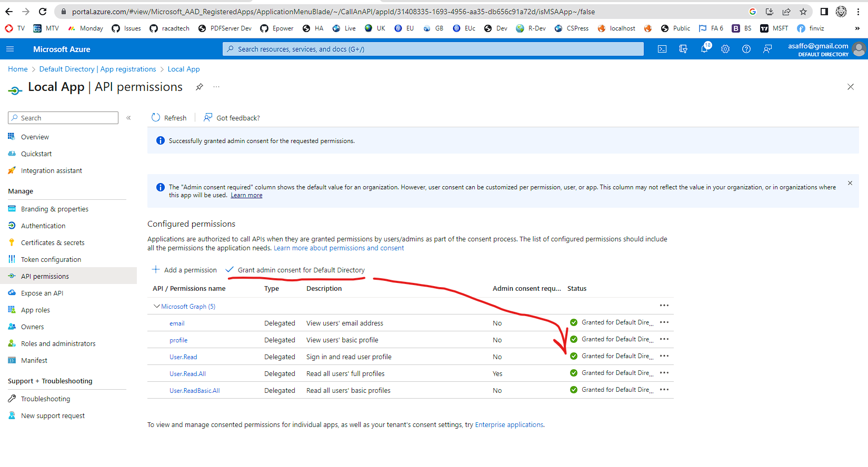Image resolution: width=868 pixels, height=467 pixels.
Task: Bookmark this page with the star icon
Action: pyautogui.click(x=803, y=12)
